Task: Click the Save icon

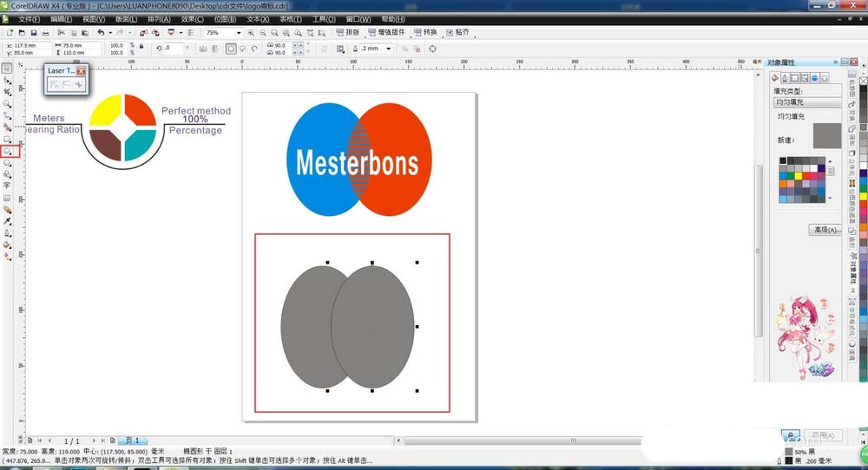Action: coord(34,33)
